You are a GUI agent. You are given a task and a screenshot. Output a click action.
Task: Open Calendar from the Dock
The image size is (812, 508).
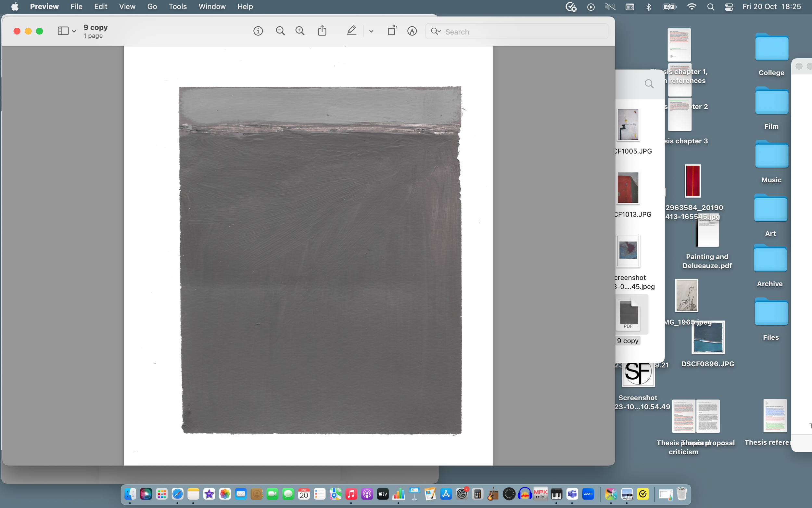pyautogui.click(x=304, y=494)
